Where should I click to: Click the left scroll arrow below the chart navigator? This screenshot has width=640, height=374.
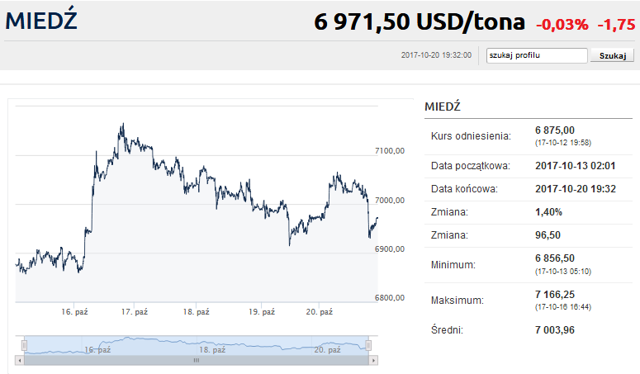click(x=20, y=361)
